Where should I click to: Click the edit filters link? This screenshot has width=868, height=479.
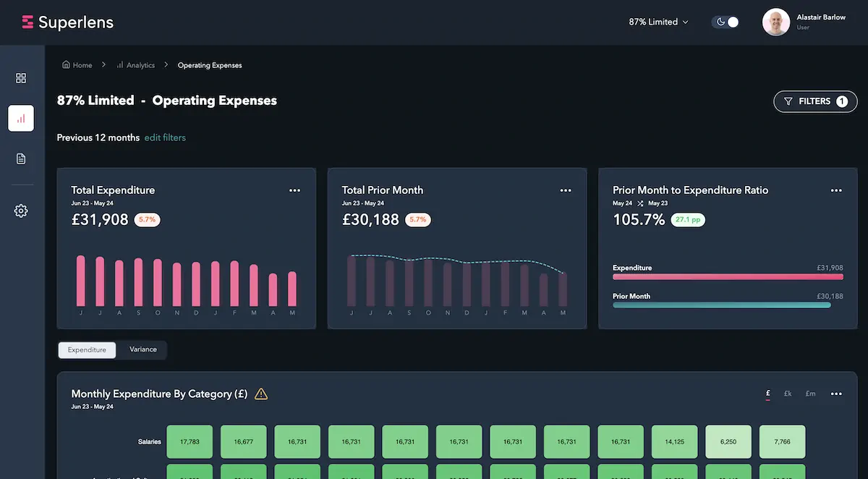(x=165, y=137)
